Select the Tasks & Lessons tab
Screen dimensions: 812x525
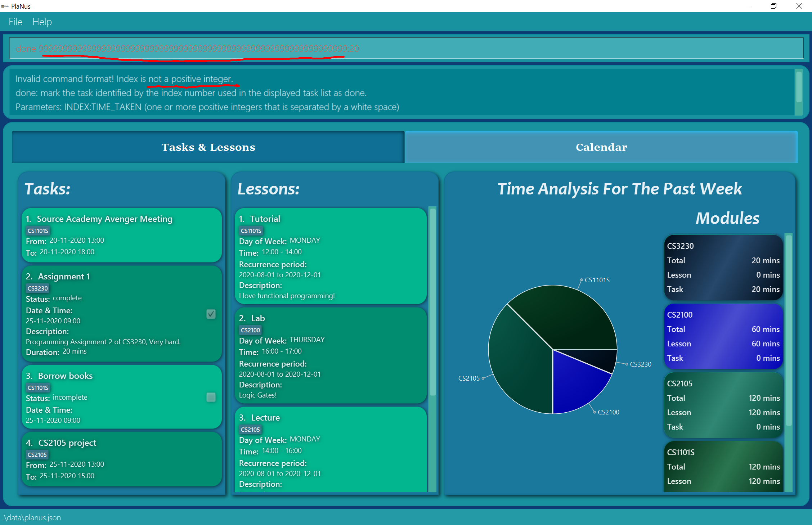pos(208,147)
